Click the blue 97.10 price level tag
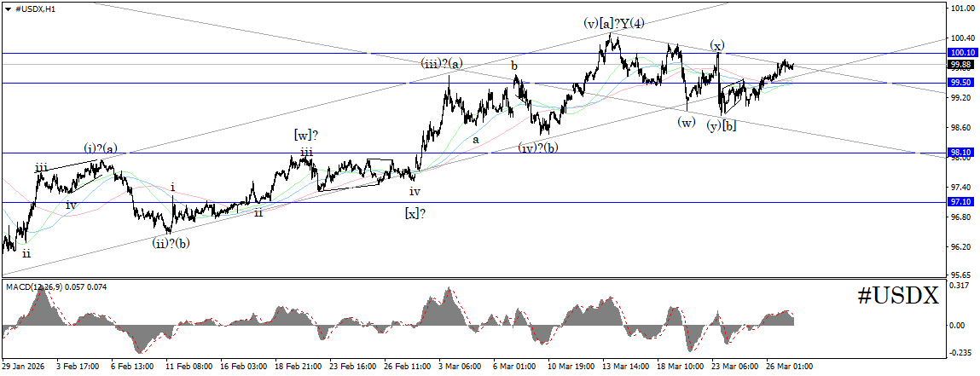Image resolution: width=980 pixels, height=376 pixels. (960, 202)
